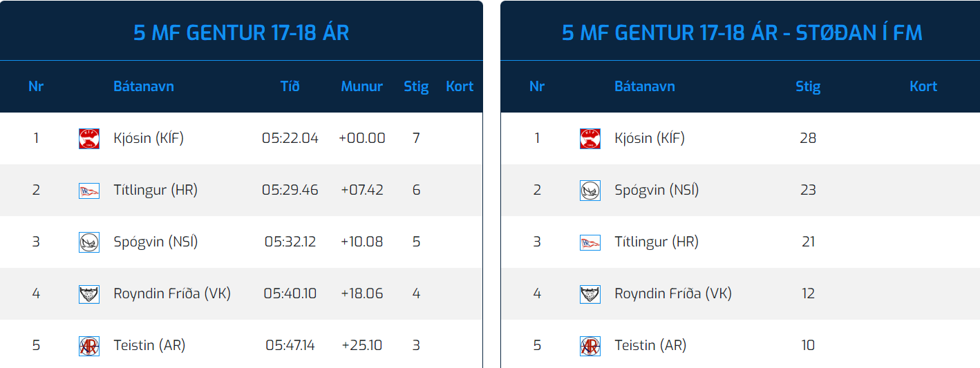Click the Títlingur (HR) flag icon in race results
Image resolution: width=980 pixels, height=368 pixels.
coord(89,191)
